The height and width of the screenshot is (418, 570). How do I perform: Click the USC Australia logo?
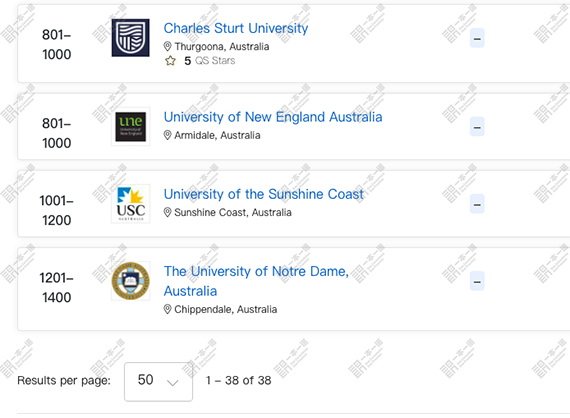pyautogui.click(x=131, y=204)
